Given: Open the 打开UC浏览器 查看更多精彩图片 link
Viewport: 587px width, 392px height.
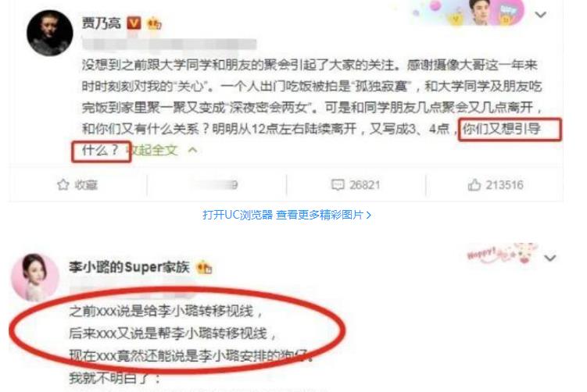Looking at the screenshot, I should point(287,215).
